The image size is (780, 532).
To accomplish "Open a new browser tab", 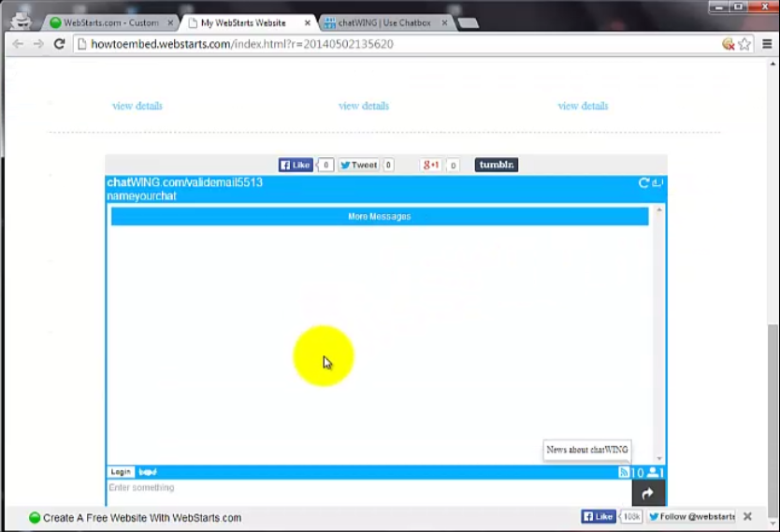I will pos(469,23).
